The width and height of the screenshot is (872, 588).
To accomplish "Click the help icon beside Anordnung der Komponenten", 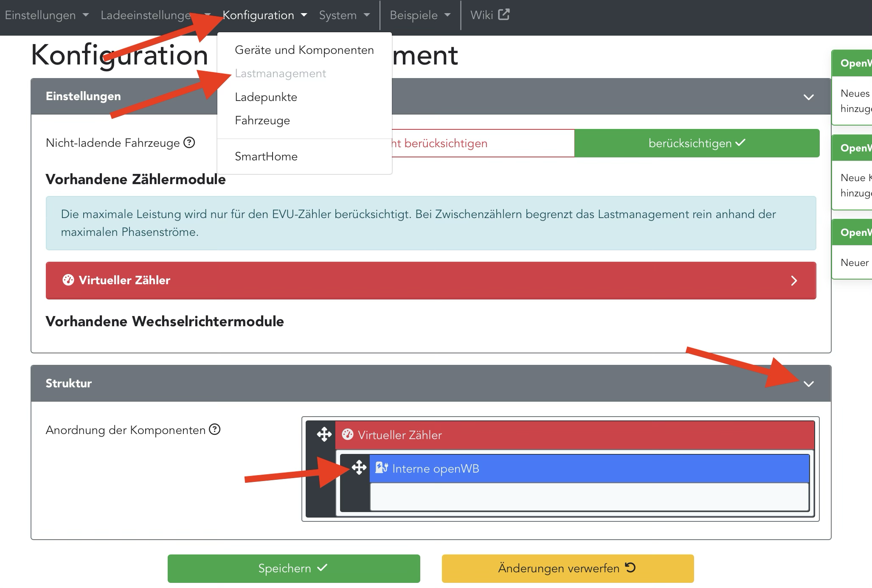I will pos(215,429).
